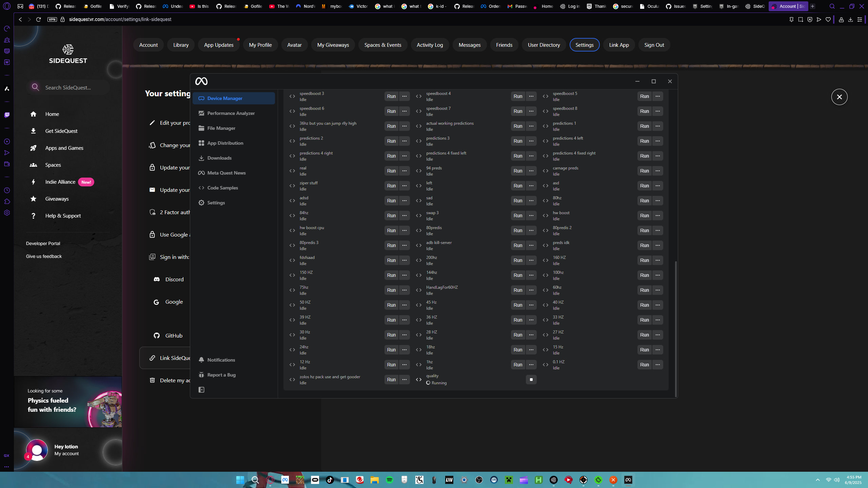Open Code Samples section

tap(222, 188)
